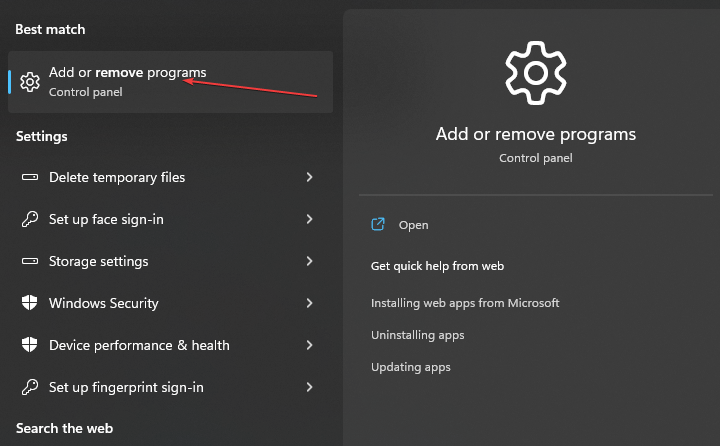The height and width of the screenshot is (446, 720).
Task: Expand the Set up fingerprint sign-in chevron
Action: point(310,387)
